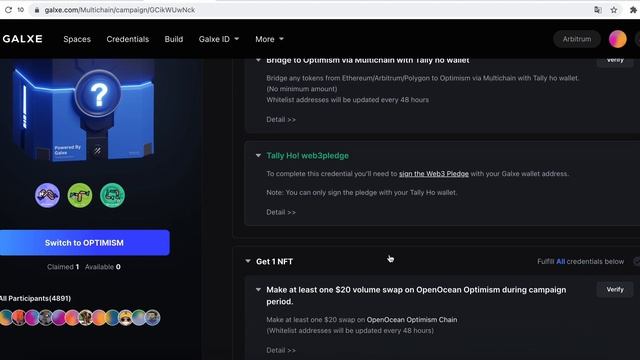The image size is (640, 360).
Task: Verify the Bridge to Optimism credential
Action: point(615,60)
